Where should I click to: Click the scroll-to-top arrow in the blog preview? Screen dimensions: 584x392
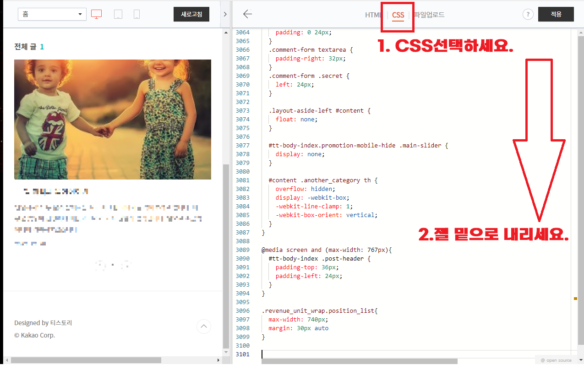coord(203,326)
